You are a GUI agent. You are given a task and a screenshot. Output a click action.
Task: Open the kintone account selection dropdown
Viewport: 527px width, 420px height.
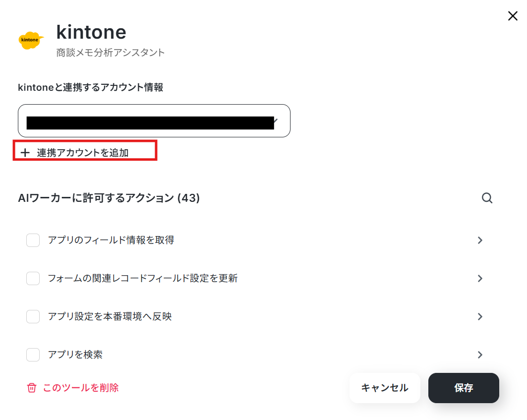154,120
